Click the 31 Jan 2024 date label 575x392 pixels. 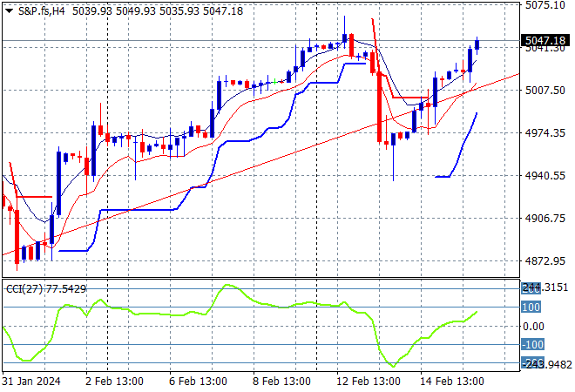(31, 382)
